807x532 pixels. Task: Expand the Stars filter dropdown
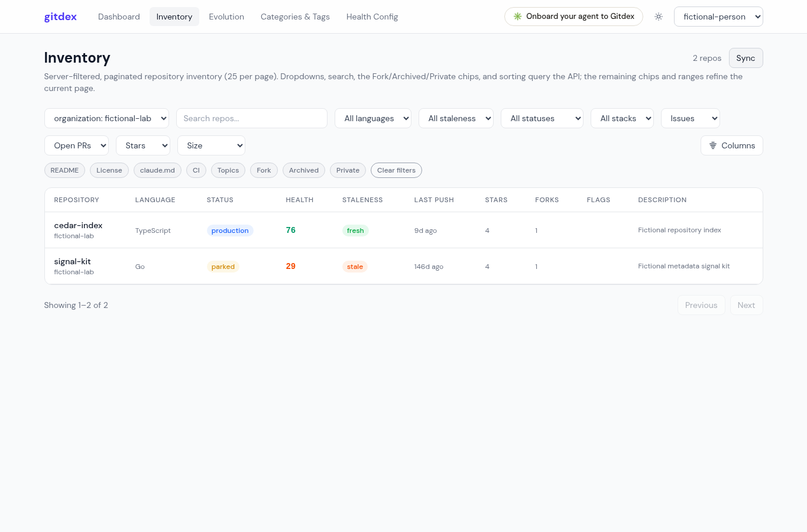(143, 145)
